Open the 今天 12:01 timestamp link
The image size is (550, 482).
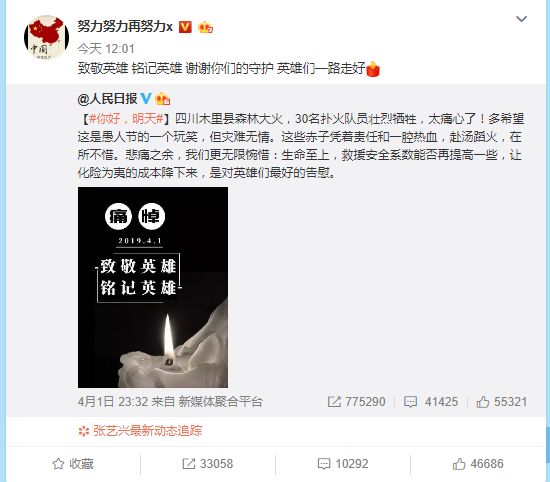tap(106, 48)
